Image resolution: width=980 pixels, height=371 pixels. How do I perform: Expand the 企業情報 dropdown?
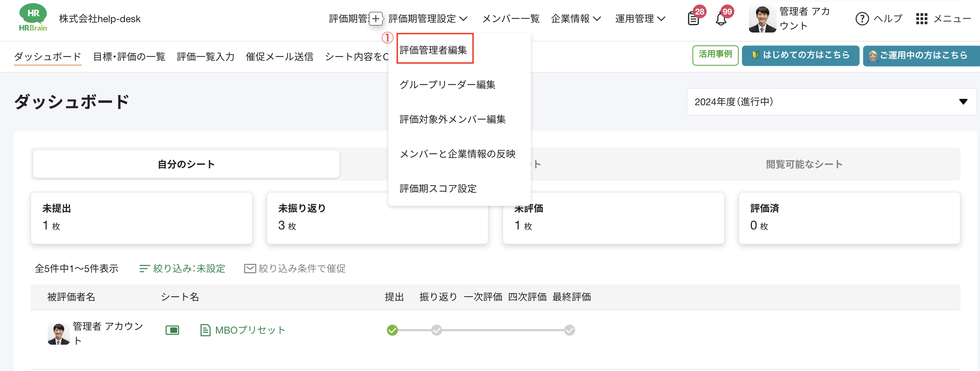(576, 18)
